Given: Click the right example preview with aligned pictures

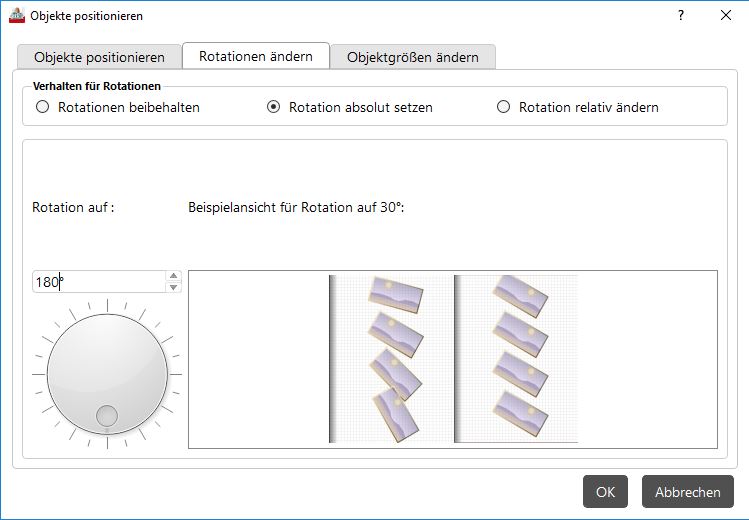Looking at the screenshot, I should 516,359.
